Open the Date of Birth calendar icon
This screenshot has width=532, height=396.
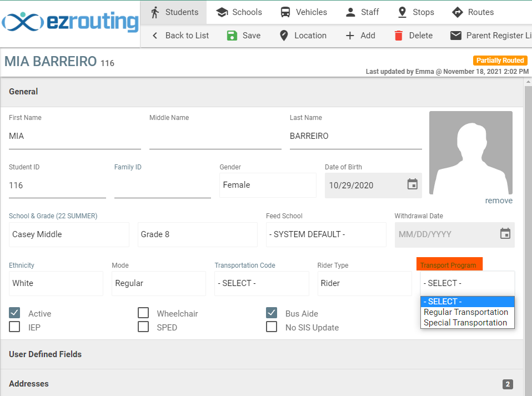point(412,184)
